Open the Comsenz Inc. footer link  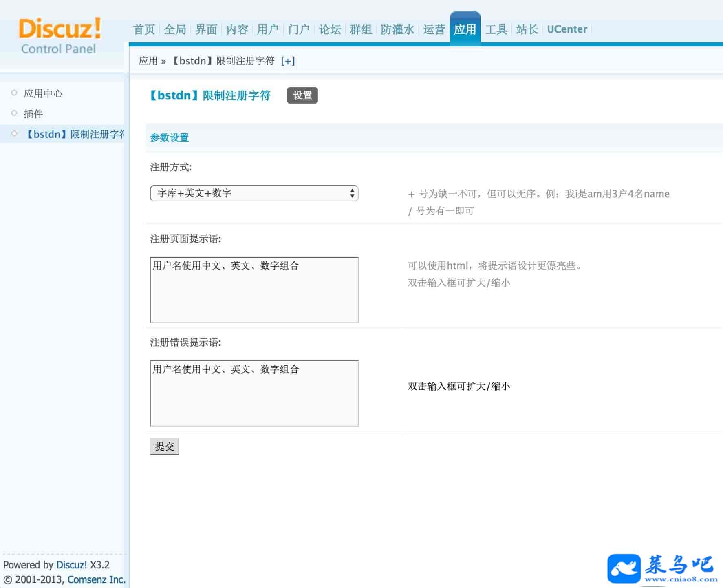(x=96, y=579)
